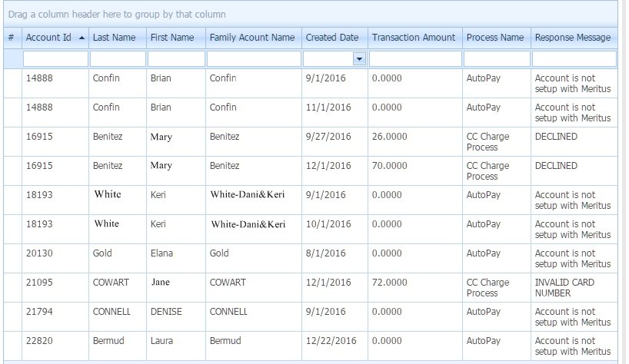Sort by First Name column header
Image resolution: width=629 pixels, height=364 pixels.
[176, 38]
